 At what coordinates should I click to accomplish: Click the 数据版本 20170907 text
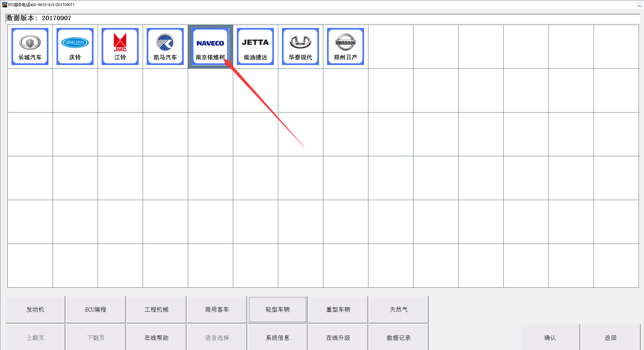click(39, 18)
